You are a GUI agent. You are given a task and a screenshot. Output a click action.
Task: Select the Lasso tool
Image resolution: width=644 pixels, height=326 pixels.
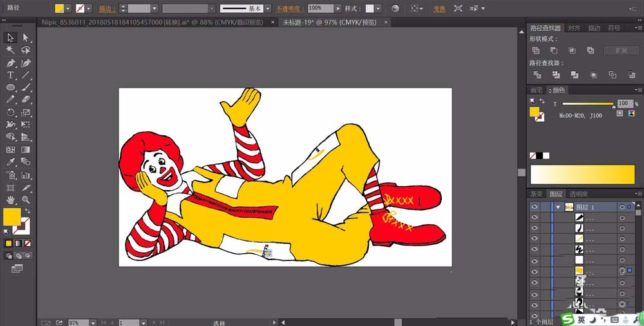(x=26, y=50)
